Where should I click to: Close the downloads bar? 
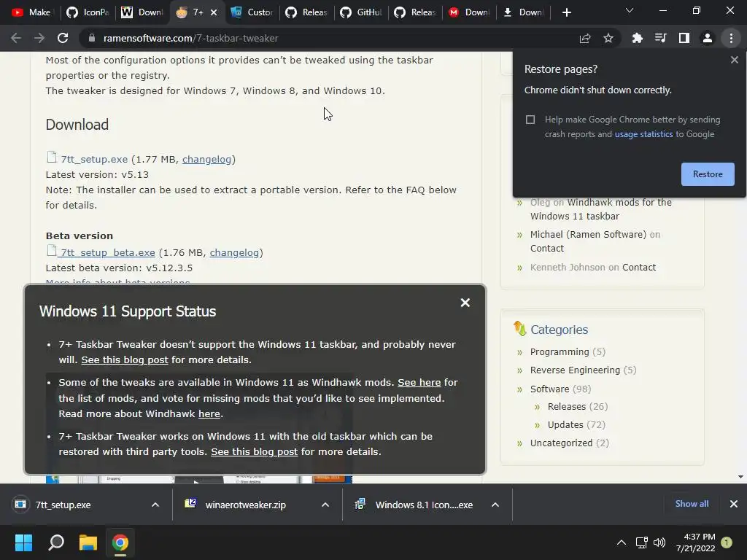pos(734,504)
